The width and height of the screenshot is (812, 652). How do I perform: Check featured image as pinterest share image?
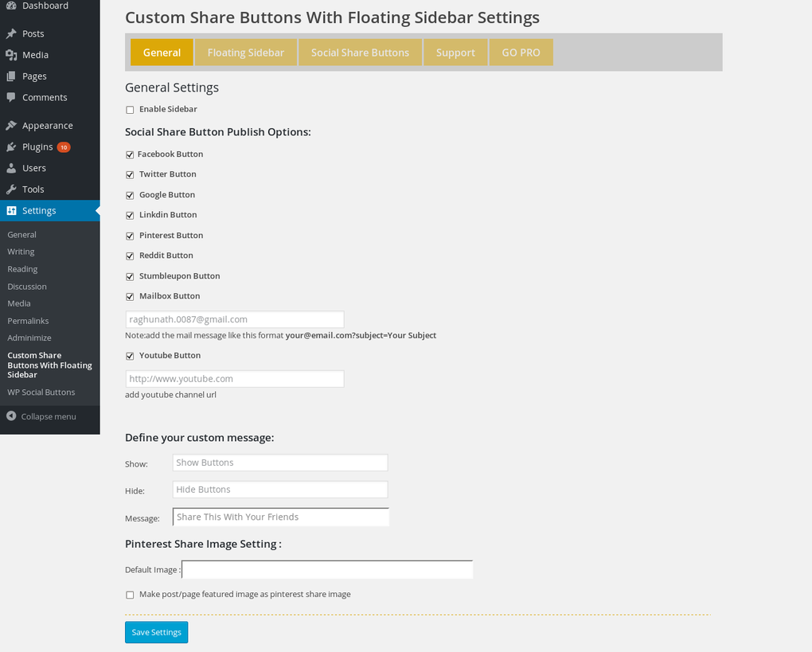130,595
